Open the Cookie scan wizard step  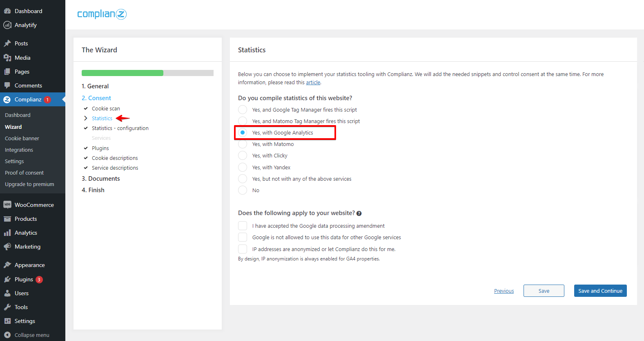(106, 109)
